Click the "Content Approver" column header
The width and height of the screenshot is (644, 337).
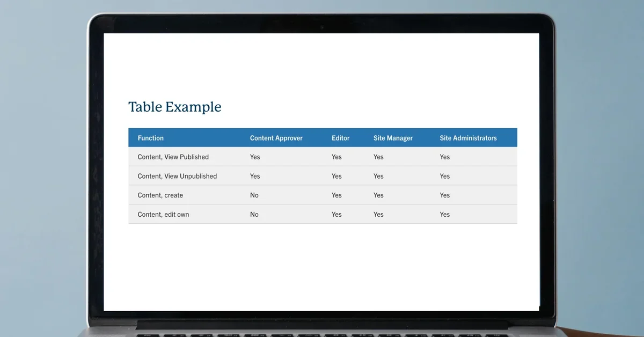[x=276, y=138]
